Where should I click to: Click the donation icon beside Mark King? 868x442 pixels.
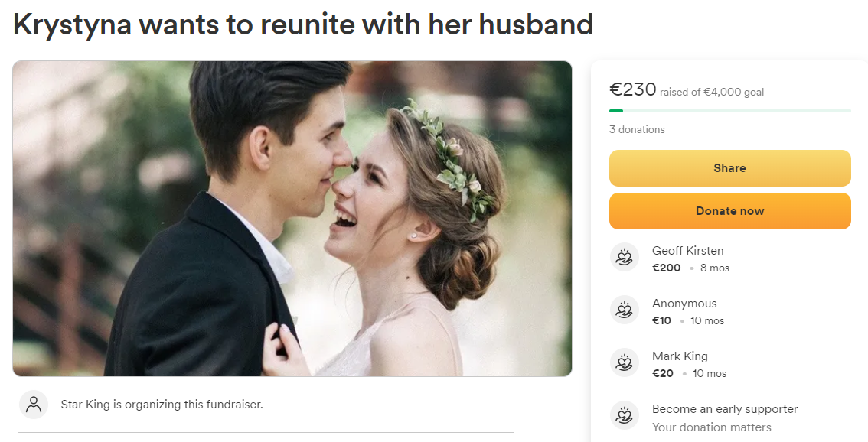click(624, 362)
